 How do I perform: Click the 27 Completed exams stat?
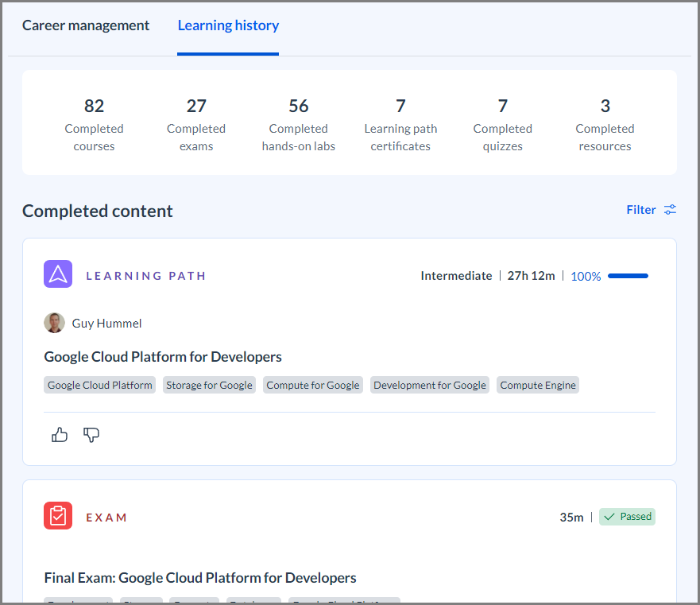click(196, 125)
